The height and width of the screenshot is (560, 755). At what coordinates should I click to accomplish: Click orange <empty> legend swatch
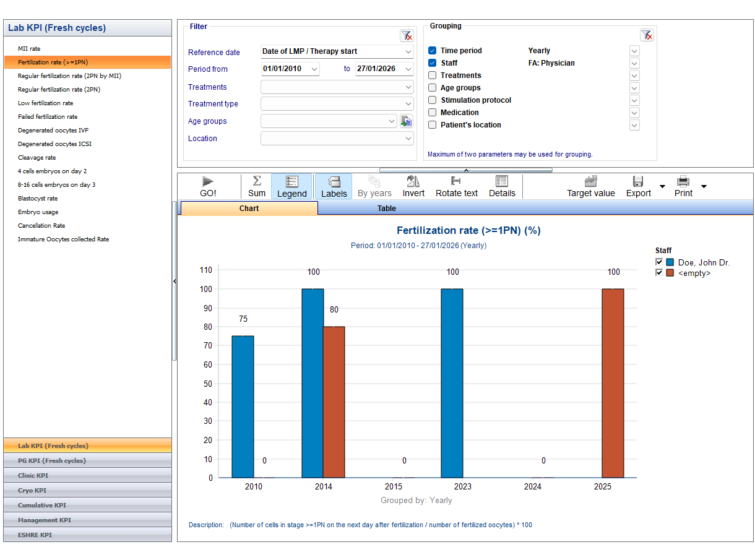point(670,273)
